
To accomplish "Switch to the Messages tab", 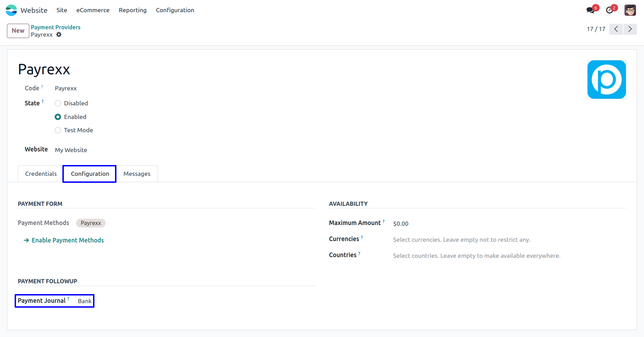I will coord(137,174).
